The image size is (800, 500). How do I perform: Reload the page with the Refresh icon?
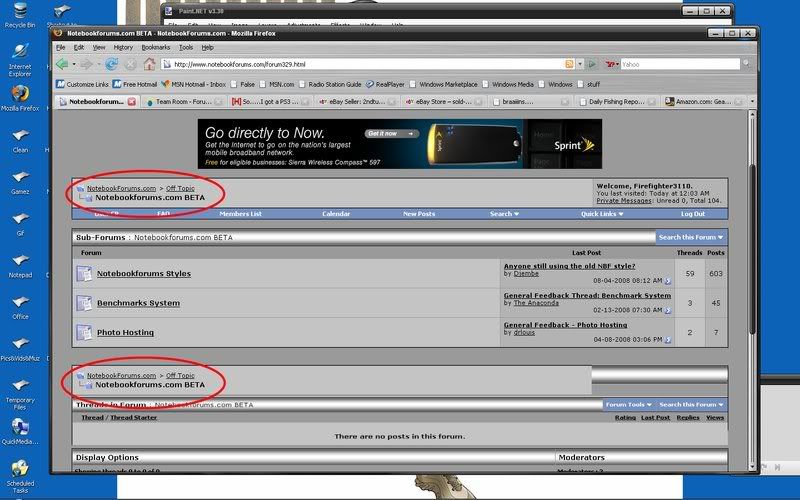coord(111,64)
